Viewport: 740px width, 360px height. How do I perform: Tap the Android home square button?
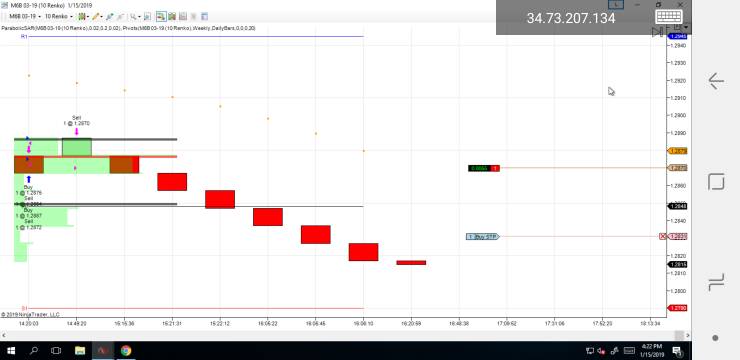(716, 182)
